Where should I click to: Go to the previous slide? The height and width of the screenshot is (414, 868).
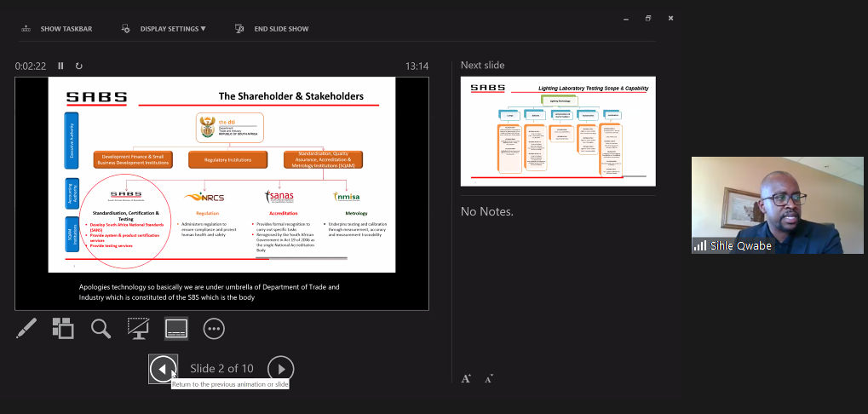(163, 369)
